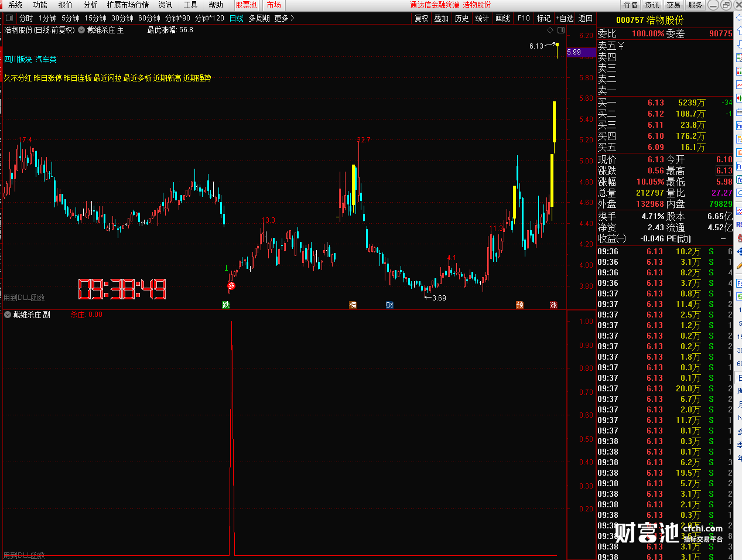Click the red circular info icon on the chart
The width and height of the screenshot is (742, 560).
click(x=231, y=286)
